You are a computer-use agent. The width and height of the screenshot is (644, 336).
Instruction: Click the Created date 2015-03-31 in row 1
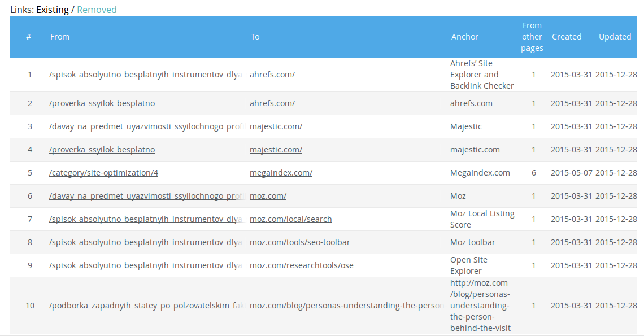571,75
